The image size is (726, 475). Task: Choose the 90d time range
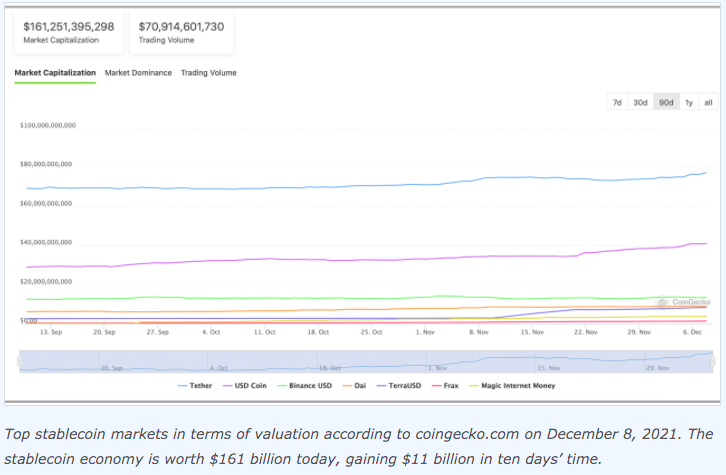point(665,102)
